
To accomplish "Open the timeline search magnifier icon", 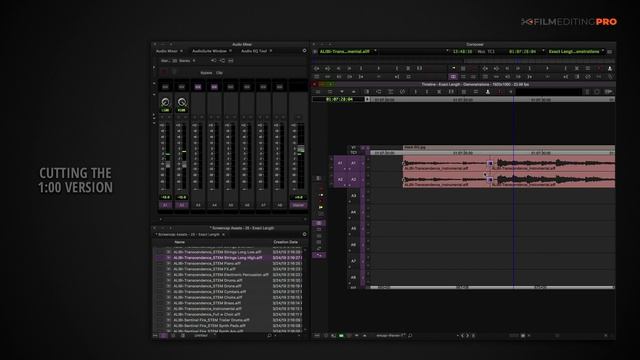I will click(x=410, y=336).
